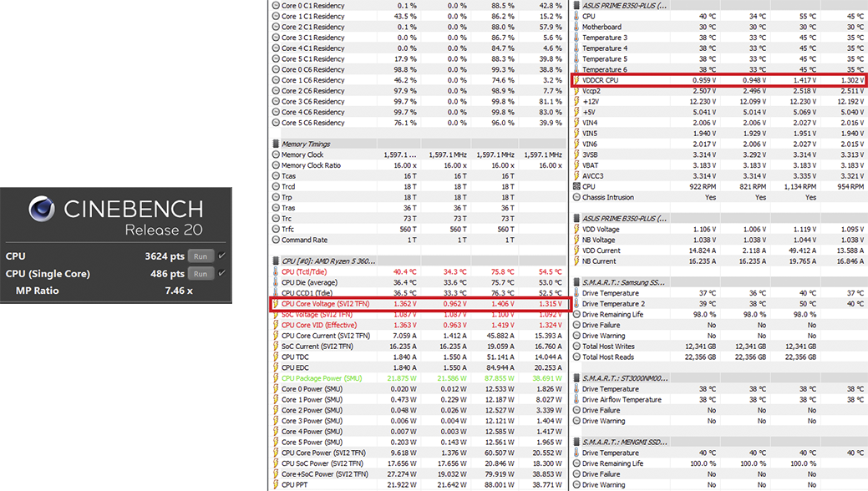This screenshot has height=491, width=868.
Task: Select the Vccp2 voltage row
Action: pyautogui.click(x=719, y=91)
